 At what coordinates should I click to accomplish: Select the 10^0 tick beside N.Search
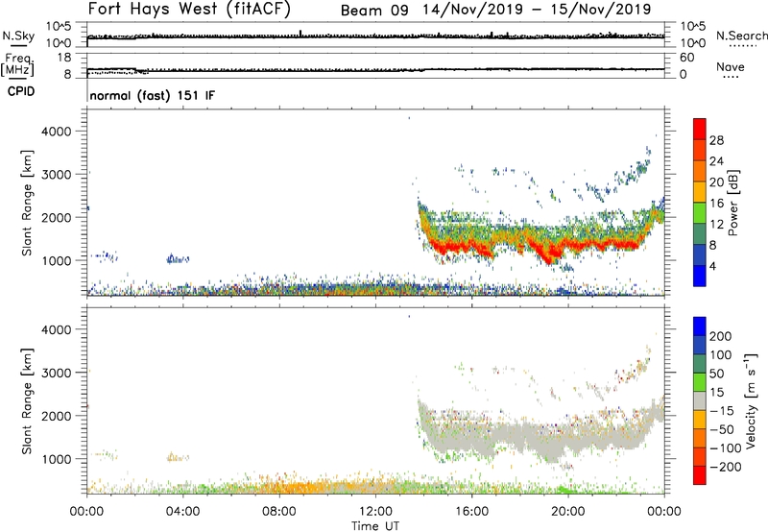[692, 43]
